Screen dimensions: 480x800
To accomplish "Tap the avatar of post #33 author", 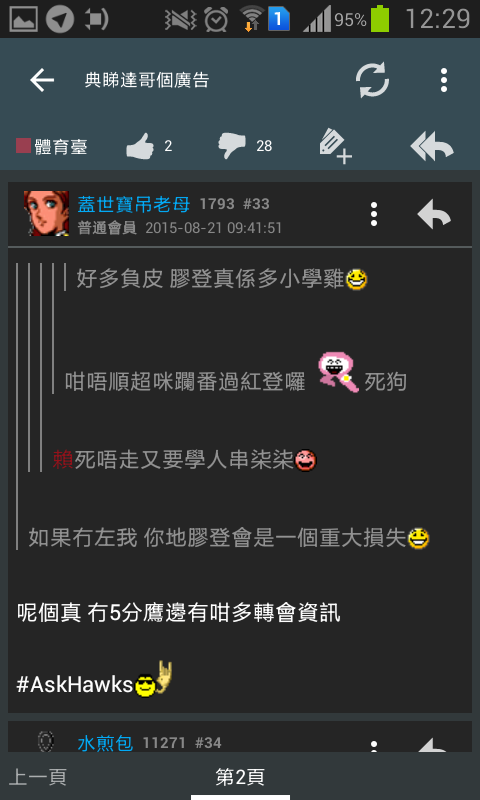I will coord(46,213).
